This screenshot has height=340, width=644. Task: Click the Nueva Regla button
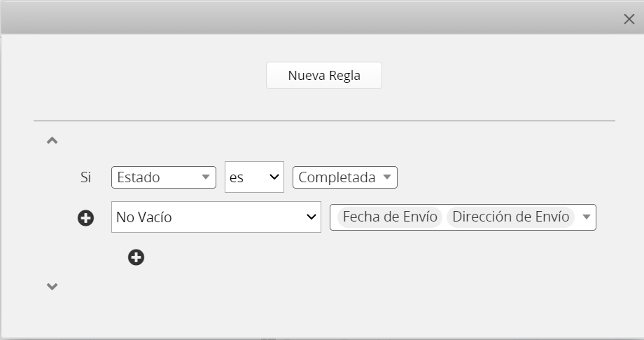(x=323, y=76)
